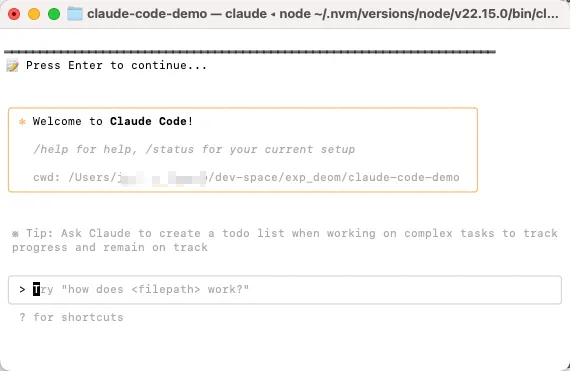Click the green zoom window button

click(x=54, y=14)
